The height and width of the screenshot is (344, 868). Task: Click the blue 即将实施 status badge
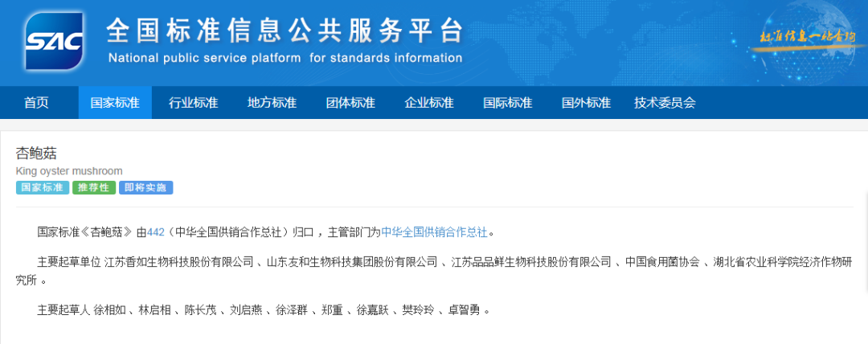[145, 188]
